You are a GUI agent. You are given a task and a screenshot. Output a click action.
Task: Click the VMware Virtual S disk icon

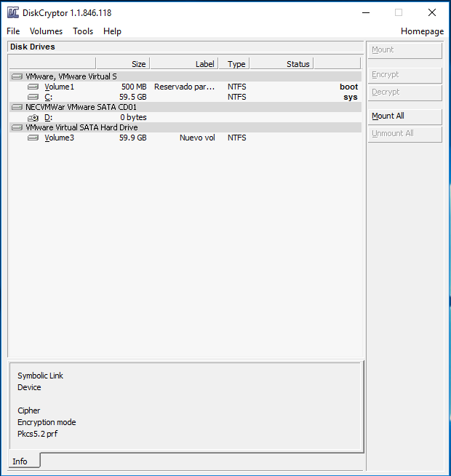[x=17, y=76]
